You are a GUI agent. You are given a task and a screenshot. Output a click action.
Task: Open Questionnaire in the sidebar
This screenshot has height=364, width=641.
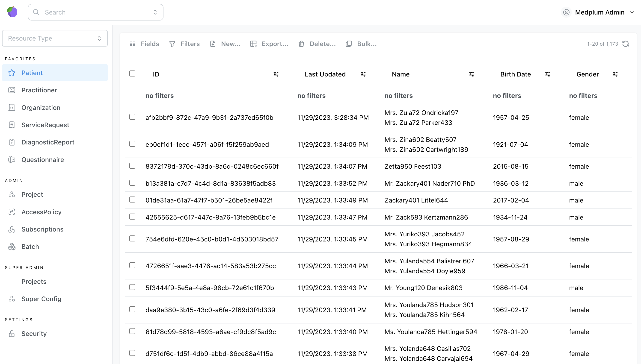click(55, 159)
